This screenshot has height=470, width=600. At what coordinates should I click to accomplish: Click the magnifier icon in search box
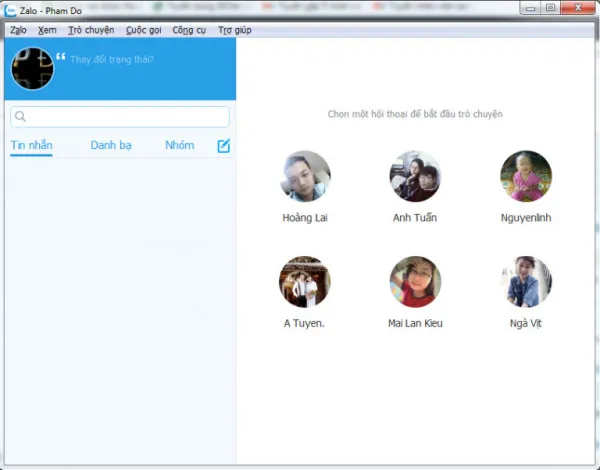pos(20,117)
